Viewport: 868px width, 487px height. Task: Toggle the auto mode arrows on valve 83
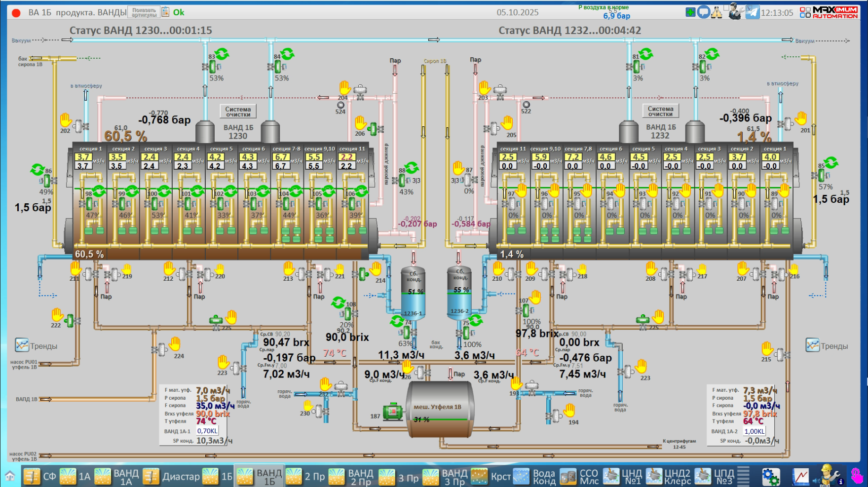pos(222,54)
